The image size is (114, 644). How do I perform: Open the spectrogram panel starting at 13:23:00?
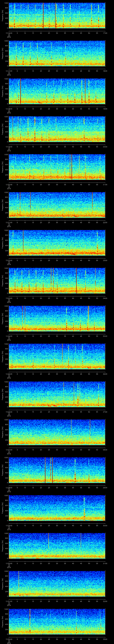[57, 281]
